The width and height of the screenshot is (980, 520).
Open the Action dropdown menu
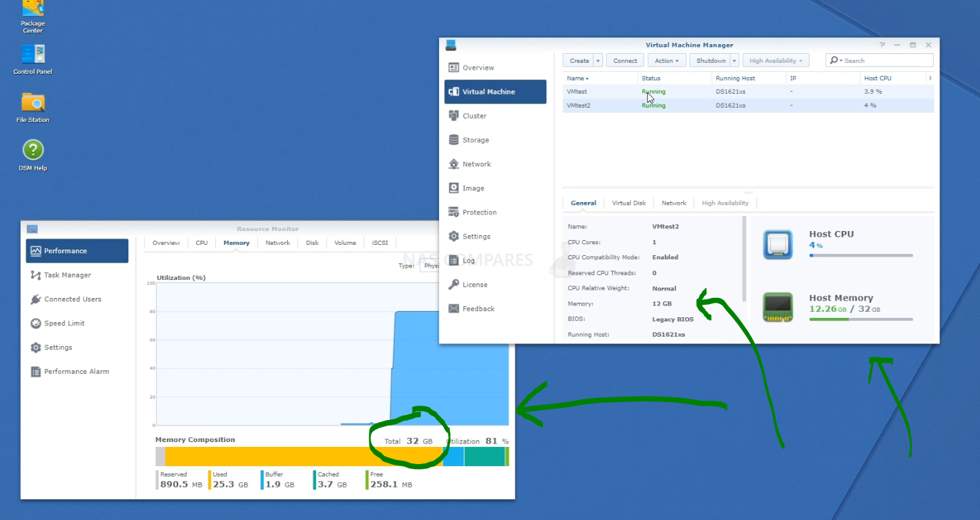tap(667, 61)
